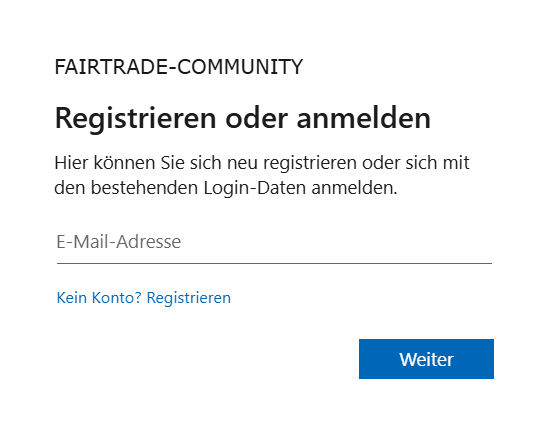Click the underline beneath the email field

click(x=274, y=263)
